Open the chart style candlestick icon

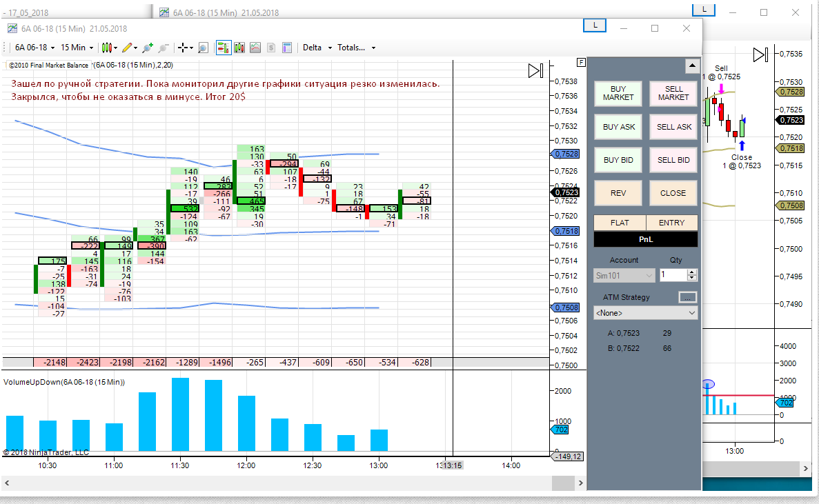coord(106,48)
